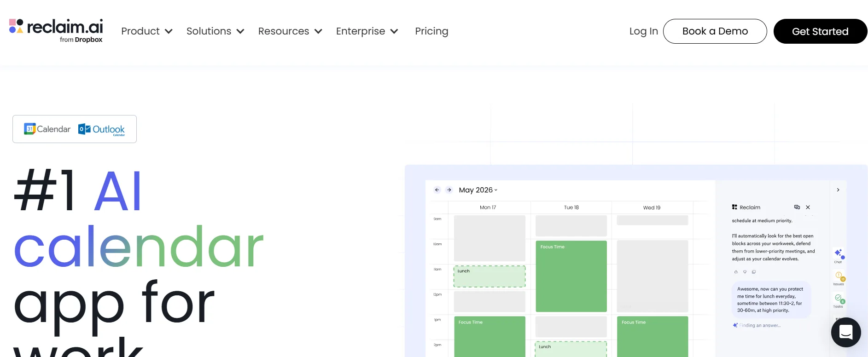This screenshot has height=357, width=868.
Task: Collapse the side panel with chevron arrow
Action: coord(838,190)
